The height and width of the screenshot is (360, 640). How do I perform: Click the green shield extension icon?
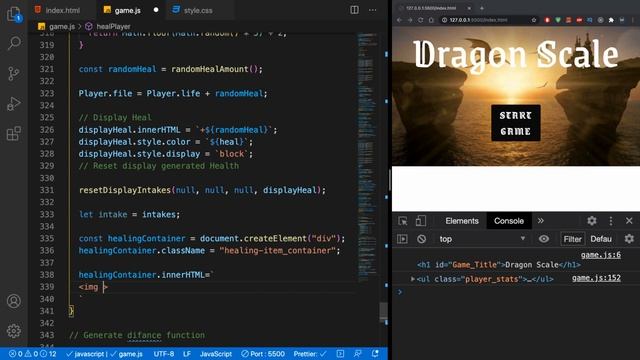coord(558,20)
